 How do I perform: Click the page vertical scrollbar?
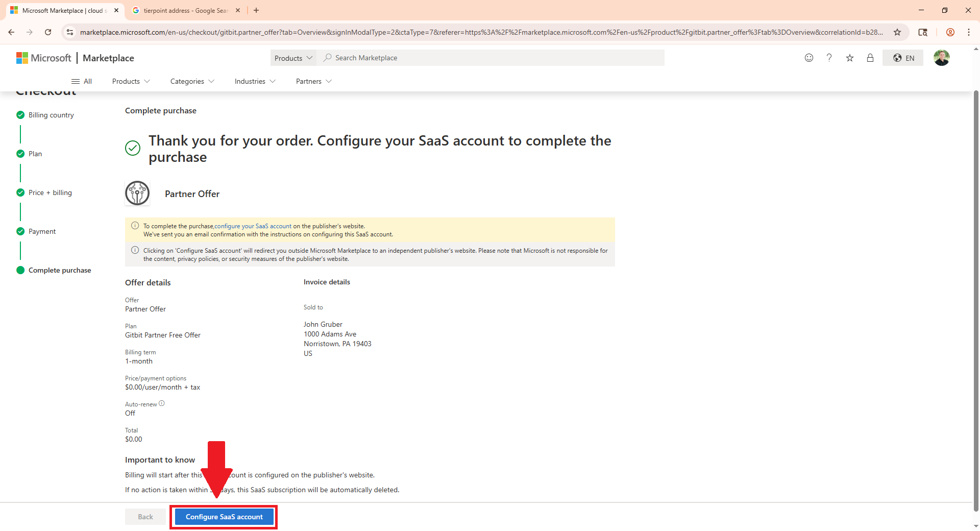(x=976, y=301)
